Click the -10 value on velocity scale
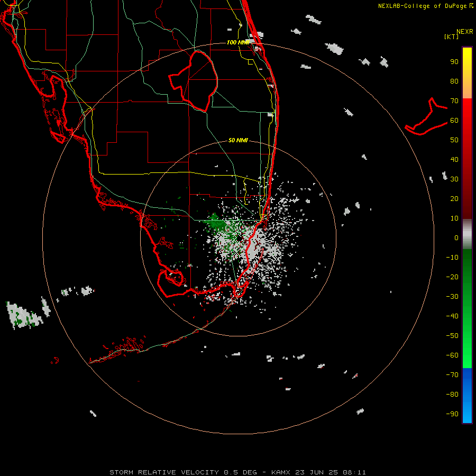The height and width of the screenshot is (476, 476). click(x=452, y=258)
